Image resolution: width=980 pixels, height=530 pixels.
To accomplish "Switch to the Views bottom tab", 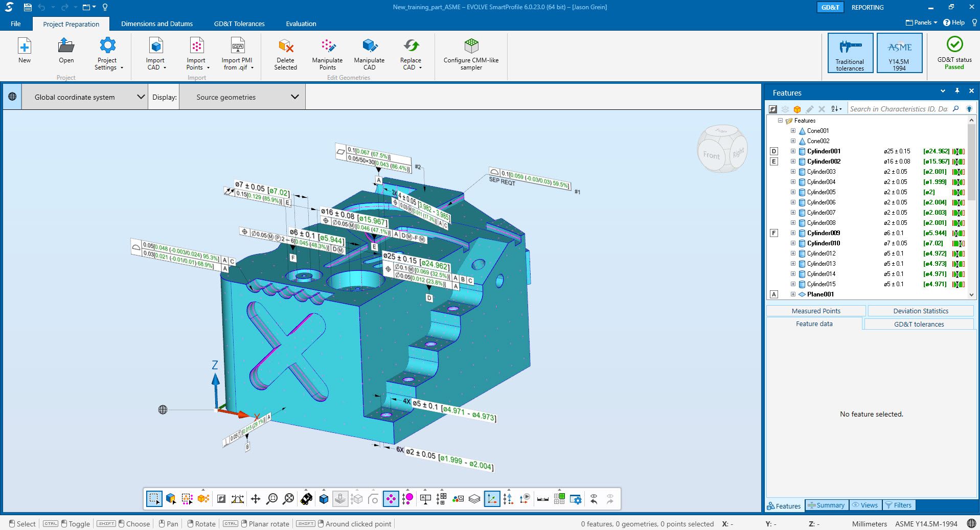I will point(864,505).
